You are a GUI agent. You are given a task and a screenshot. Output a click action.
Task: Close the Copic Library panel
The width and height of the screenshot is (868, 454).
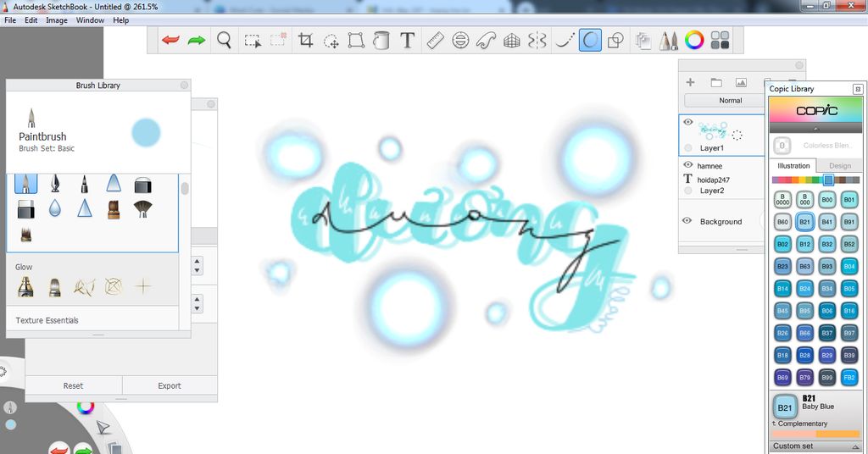click(x=858, y=88)
